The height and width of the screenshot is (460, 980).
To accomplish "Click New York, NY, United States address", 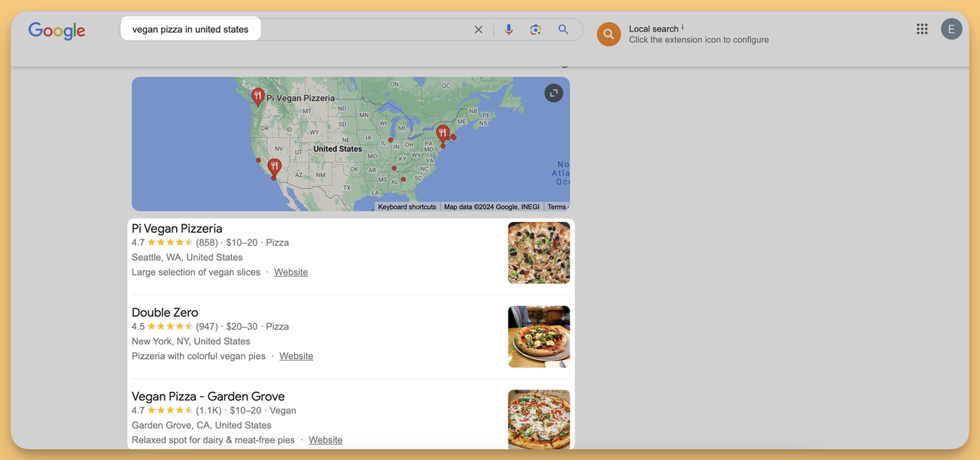I will [x=191, y=342].
